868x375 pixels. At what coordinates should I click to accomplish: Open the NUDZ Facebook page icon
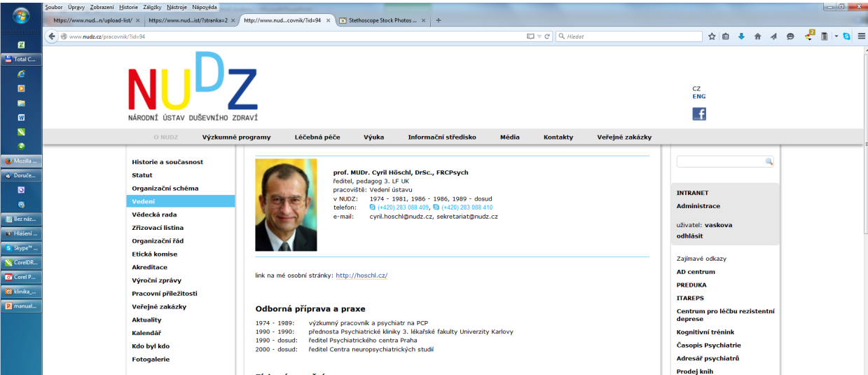pos(699,114)
